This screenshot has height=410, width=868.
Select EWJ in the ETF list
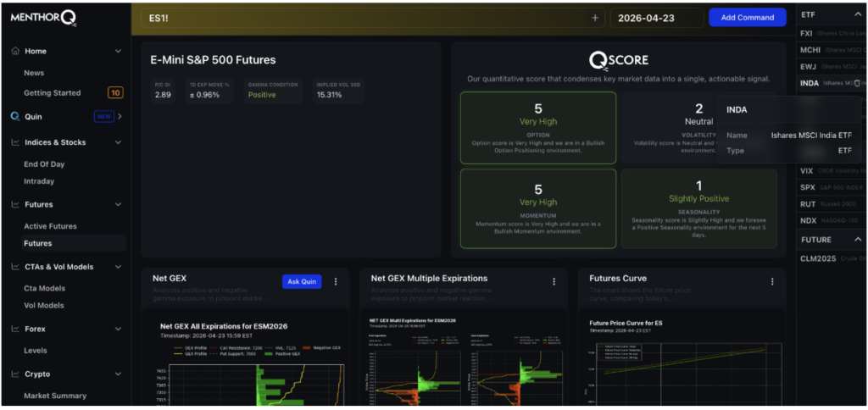coord(831,67)
